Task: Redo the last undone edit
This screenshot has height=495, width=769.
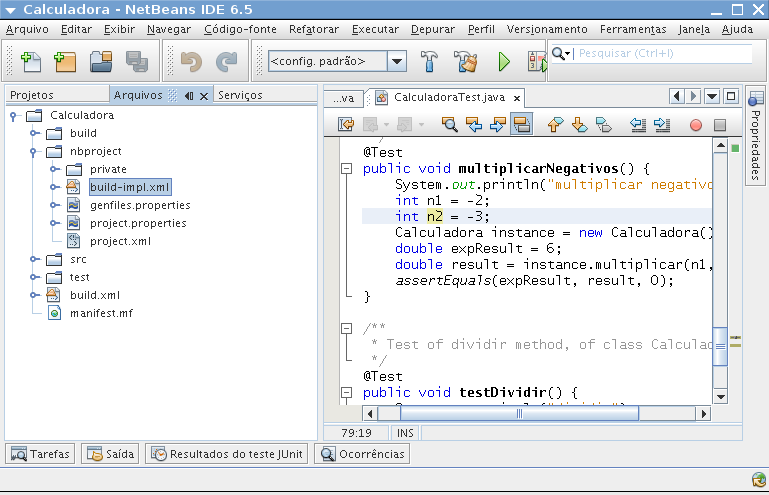Action: coord(227,62)
